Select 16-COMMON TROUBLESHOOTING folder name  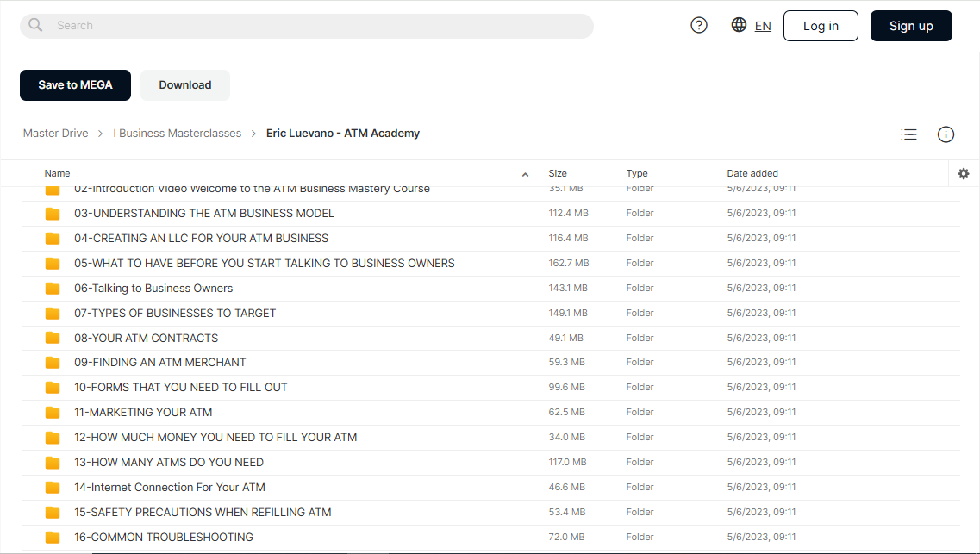coord(164,537)
